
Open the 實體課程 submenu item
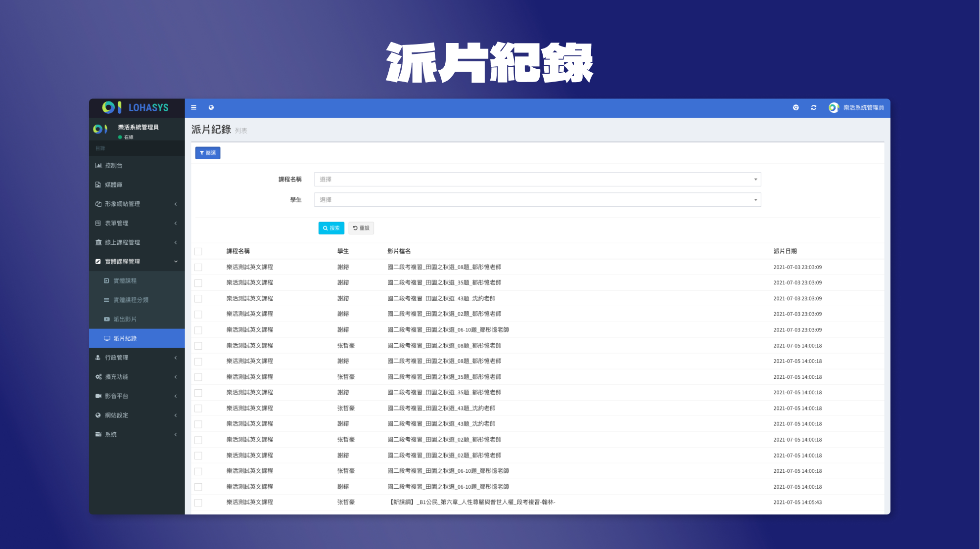click(x=137, y=281)
